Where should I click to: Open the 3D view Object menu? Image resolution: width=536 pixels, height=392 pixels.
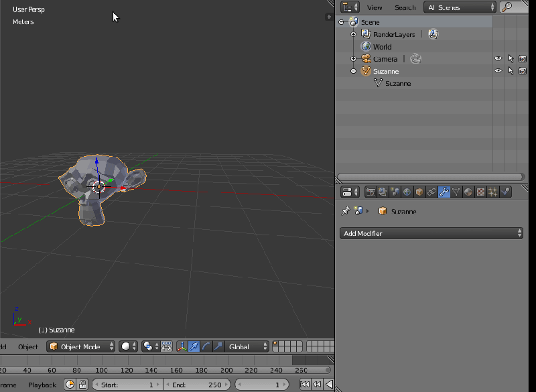coord(28,347)
